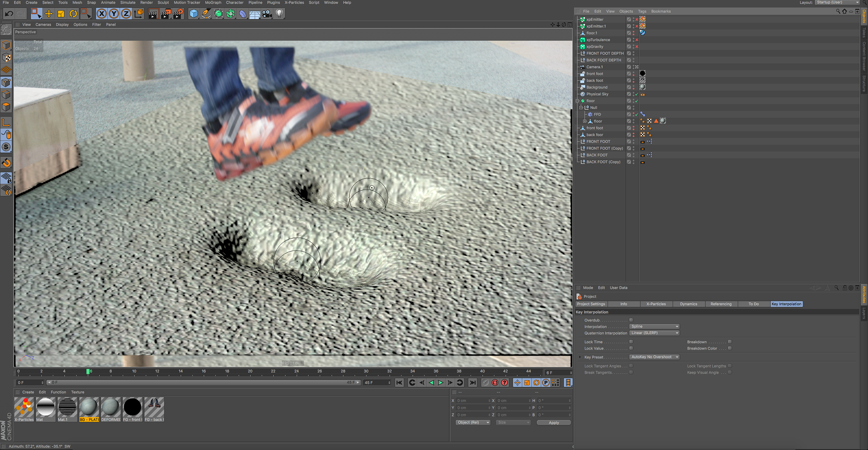Image resolution: width=868 pixels, height=450 pixels.
Task: Expand the Key Preset disclosure triangle
Action: 580,357
